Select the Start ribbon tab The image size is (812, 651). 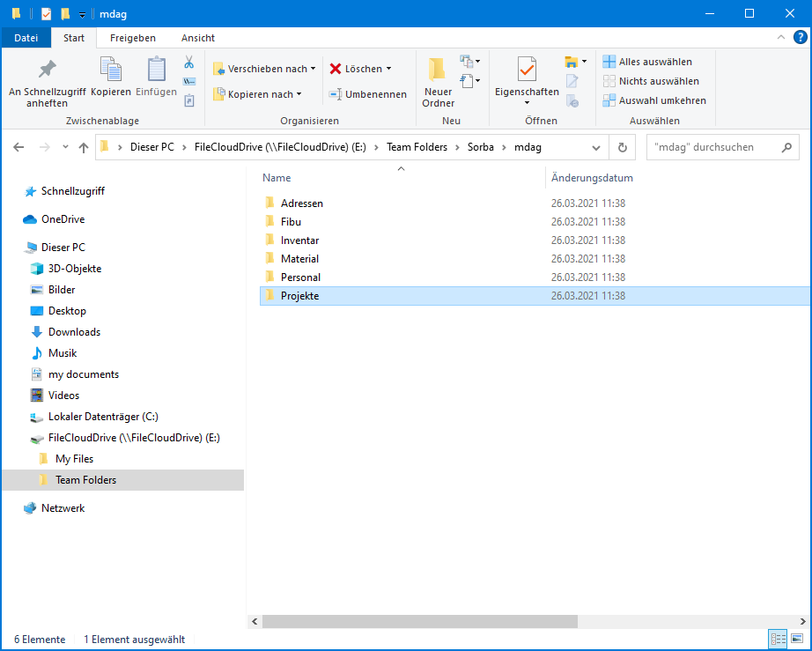74,38
